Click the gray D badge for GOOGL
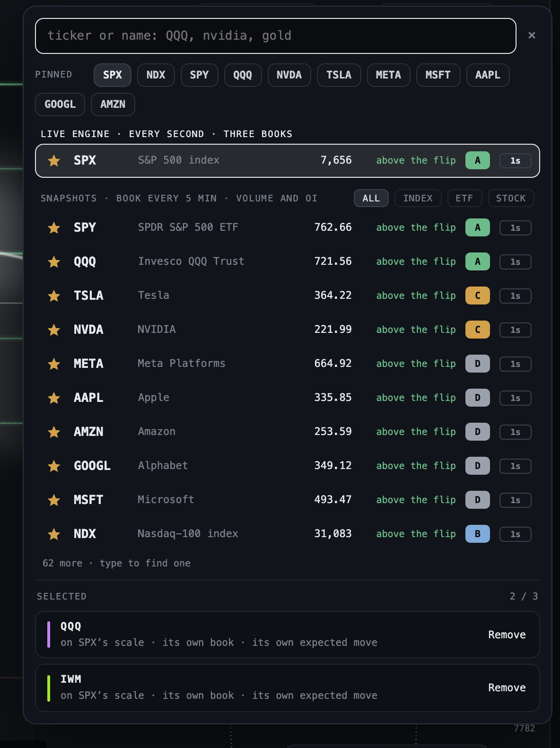The height and width of the screenshot is (748, 560). (x=478, y=466)
